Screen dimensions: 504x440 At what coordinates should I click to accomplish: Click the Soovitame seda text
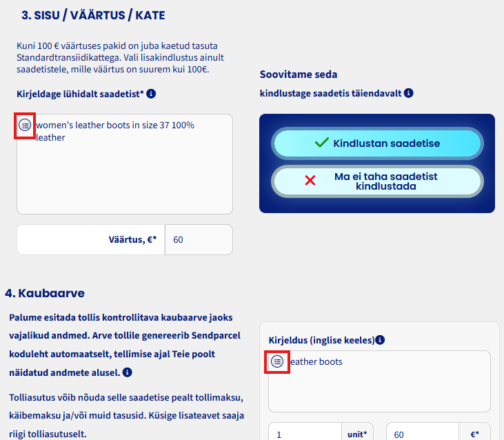click(x=299, y=74)
